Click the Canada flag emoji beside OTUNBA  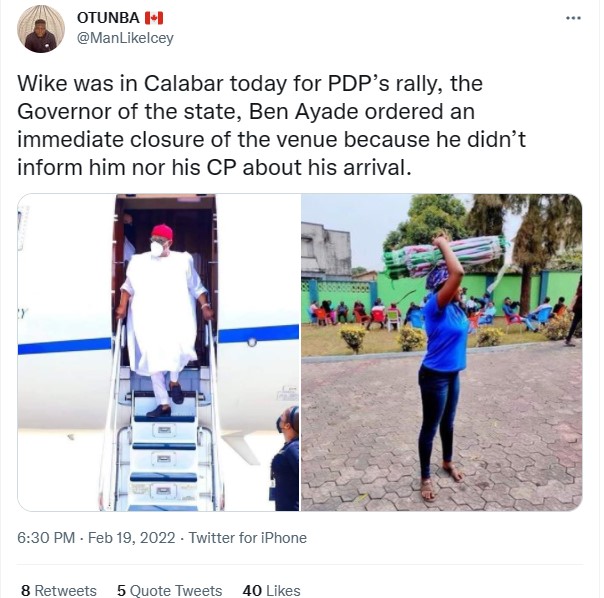click(153, 18)
